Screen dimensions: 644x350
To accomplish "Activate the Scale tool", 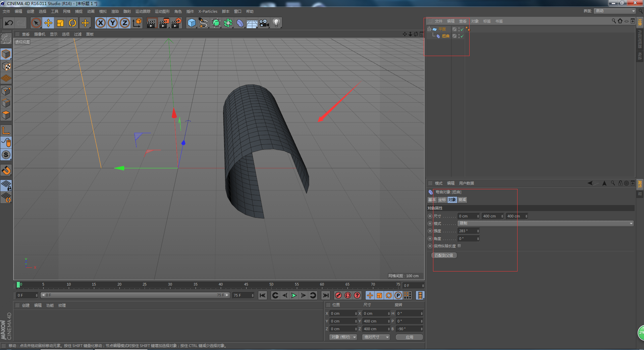I will click(60, 23).
